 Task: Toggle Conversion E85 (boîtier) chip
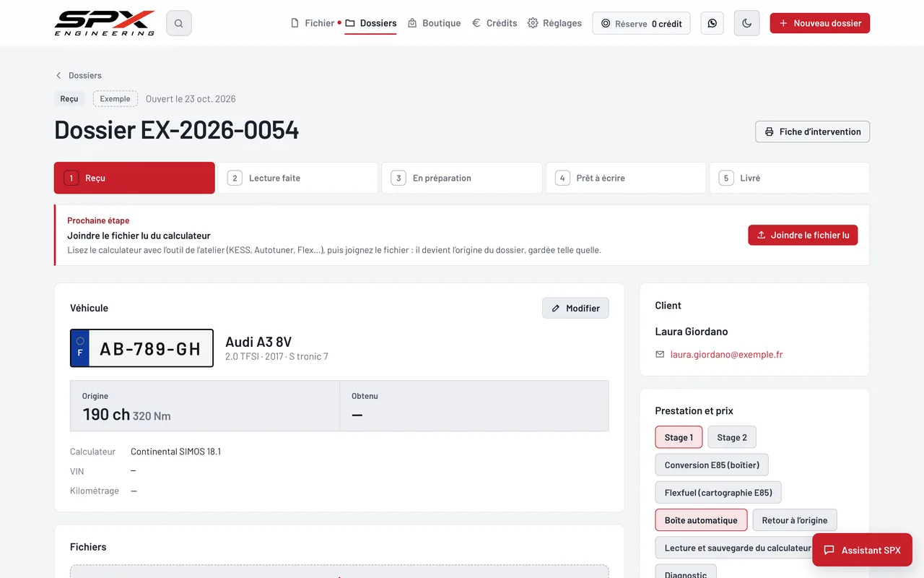(712, 465)
